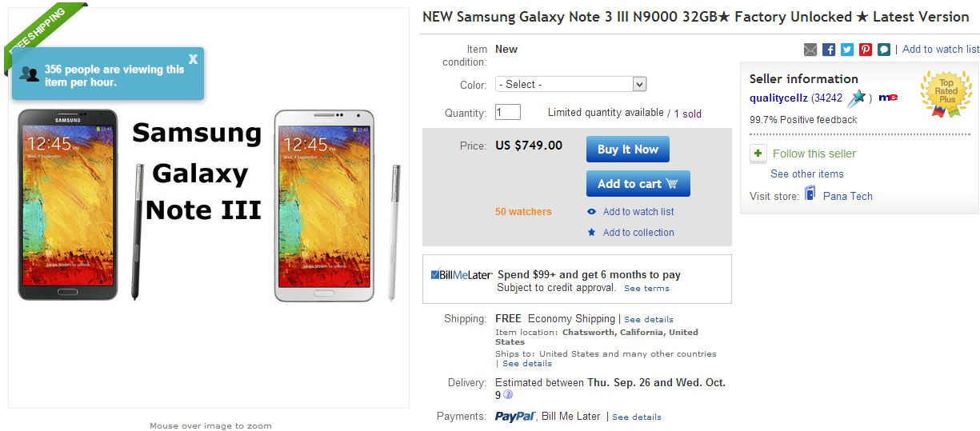
Task: Click the seller's 'me' page icon
Action: pos(888,98)
